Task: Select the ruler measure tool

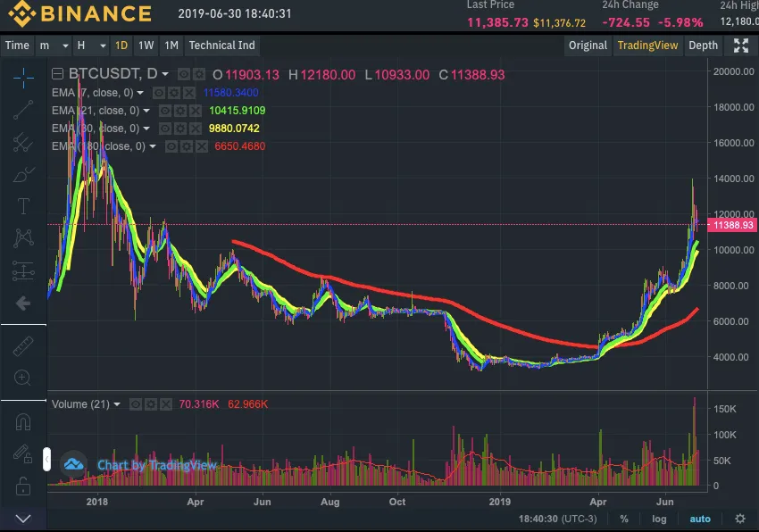Action: pos(23,346)
